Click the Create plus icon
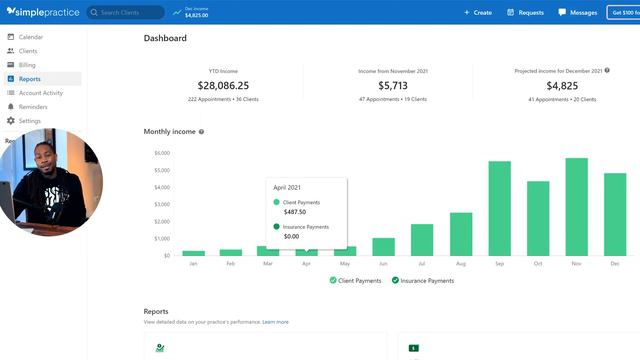The height and width of the screenshot is (360, 640). pos(467,13)
